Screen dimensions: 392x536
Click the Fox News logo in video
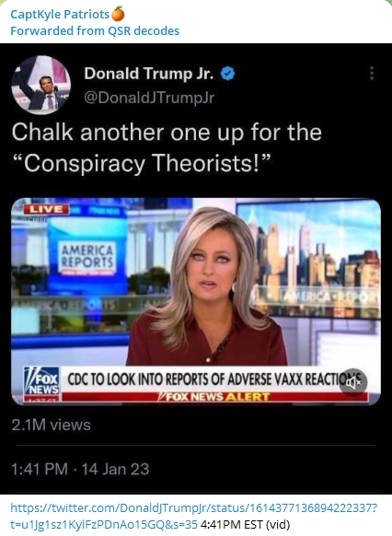pos(41,382)
